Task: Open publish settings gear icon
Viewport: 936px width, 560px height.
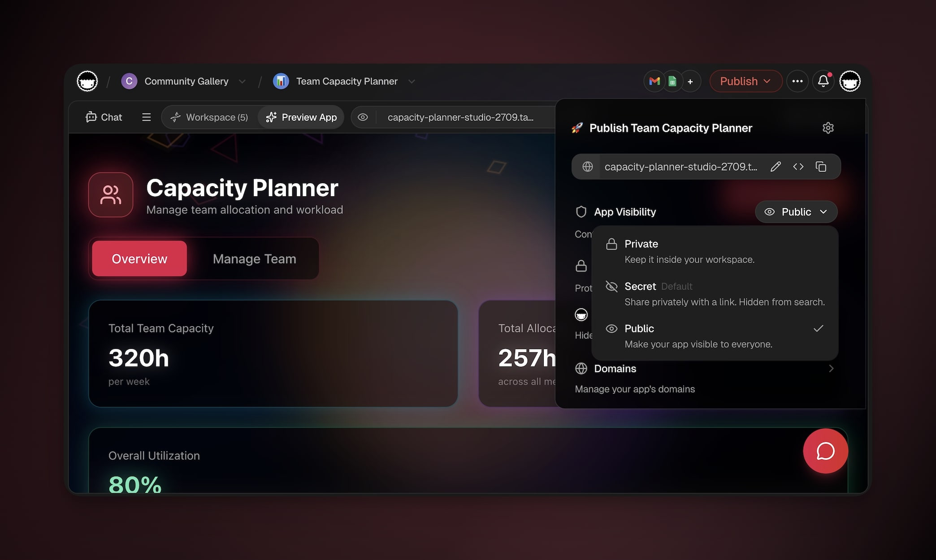Action: click(828, 128)
